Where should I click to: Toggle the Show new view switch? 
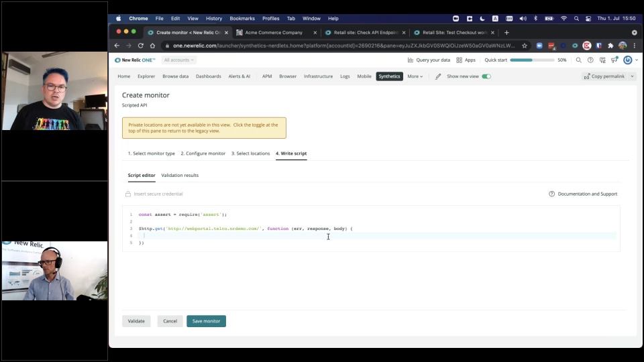point(486,76)
